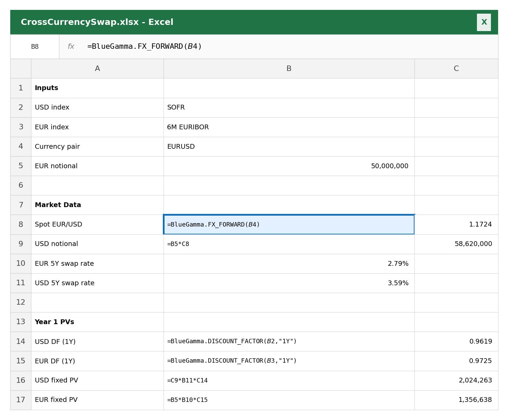508x420 pixels.
Task: Click inside the formula bar
Action: pos(239,46)
